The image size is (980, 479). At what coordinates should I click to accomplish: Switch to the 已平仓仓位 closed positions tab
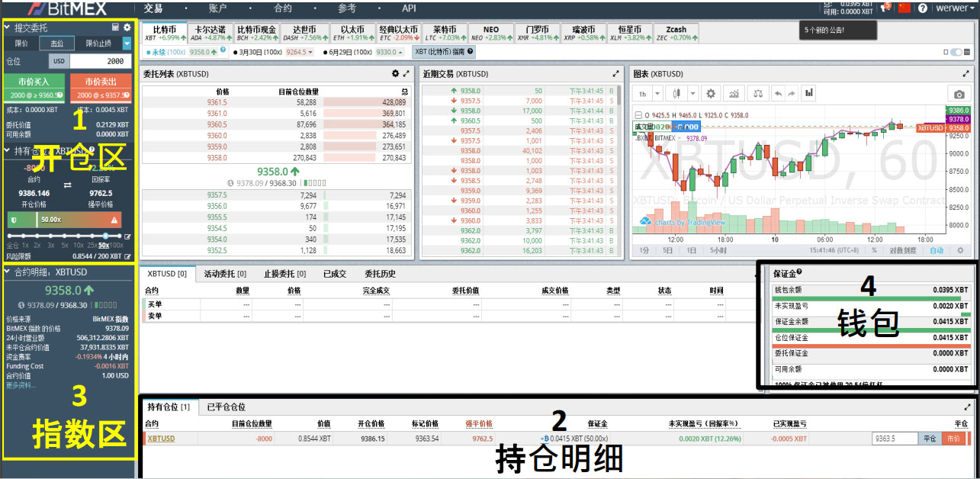click(227, 407)
